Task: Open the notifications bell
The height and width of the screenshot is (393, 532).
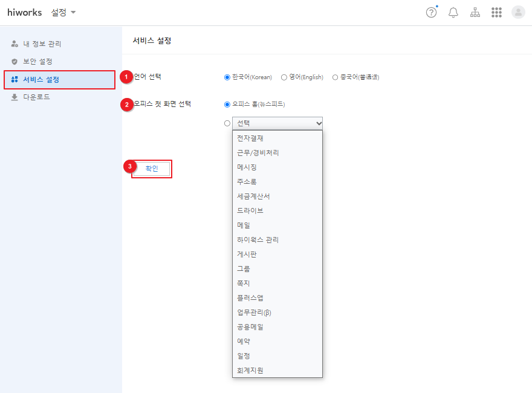Action: [453, 13]
